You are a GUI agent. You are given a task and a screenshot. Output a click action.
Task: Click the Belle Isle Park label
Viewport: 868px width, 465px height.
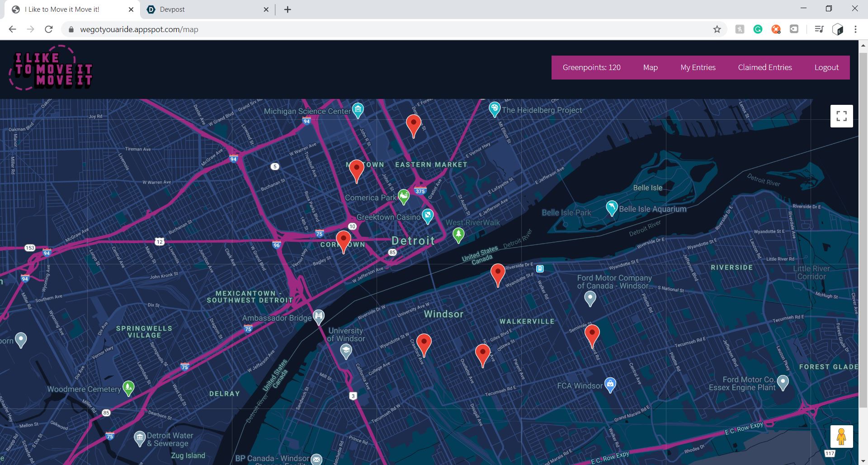click(566, 212)
